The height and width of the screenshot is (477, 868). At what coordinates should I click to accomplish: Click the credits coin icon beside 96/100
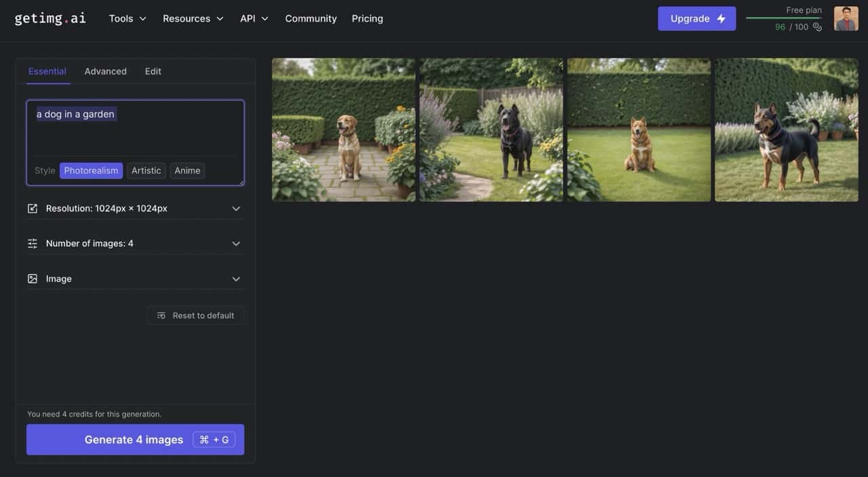coord(817,26)
